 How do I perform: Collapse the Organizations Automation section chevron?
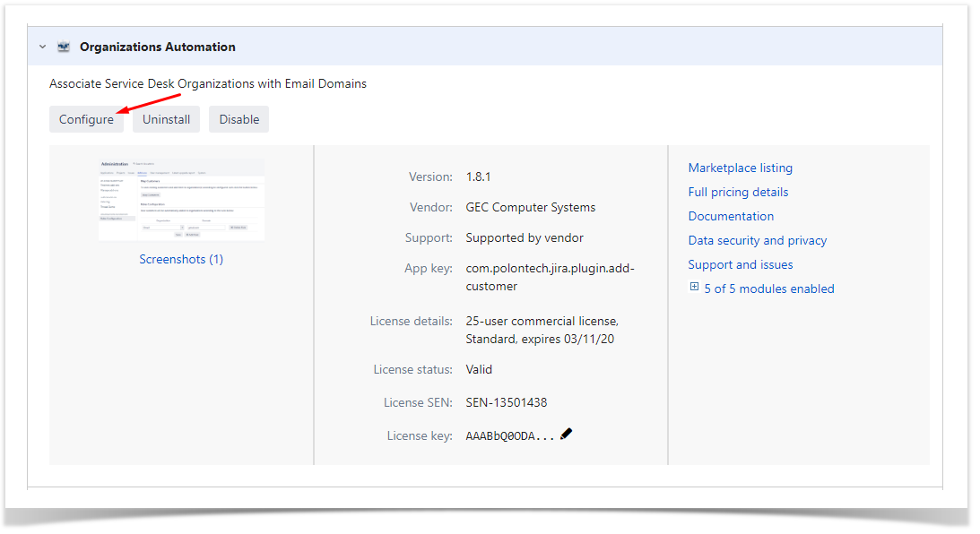tap(42, 47)
